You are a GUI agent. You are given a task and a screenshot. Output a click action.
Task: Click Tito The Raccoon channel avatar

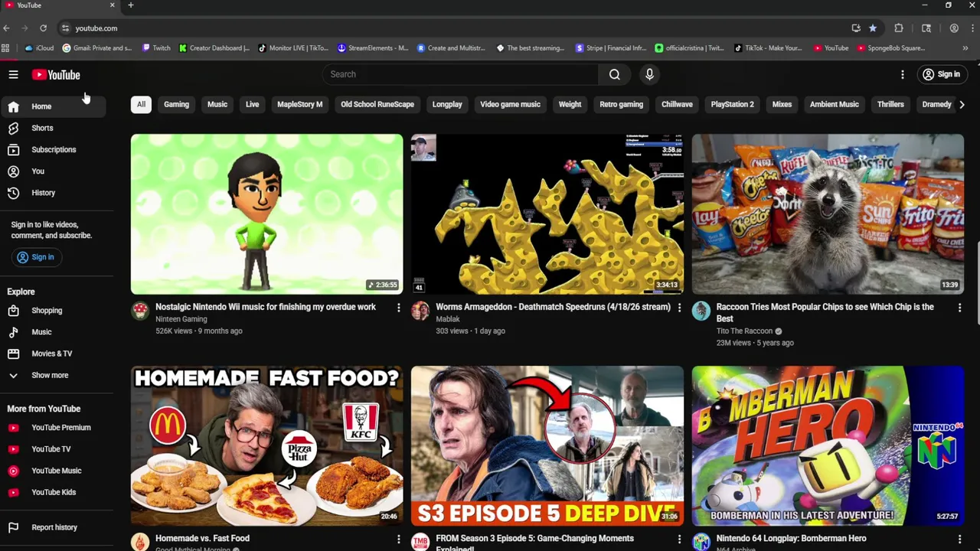pos(701,311)
